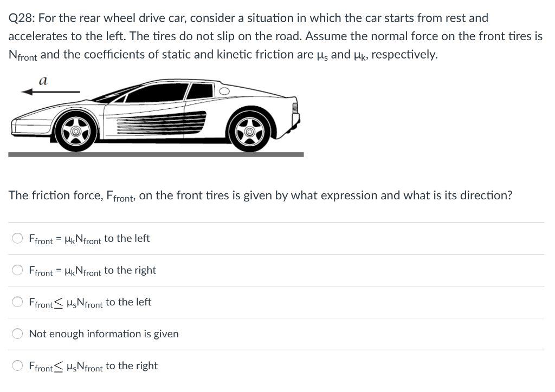Click the divider line above the answer options
This screenshot has height=392, width=555.
pos(276,222)
